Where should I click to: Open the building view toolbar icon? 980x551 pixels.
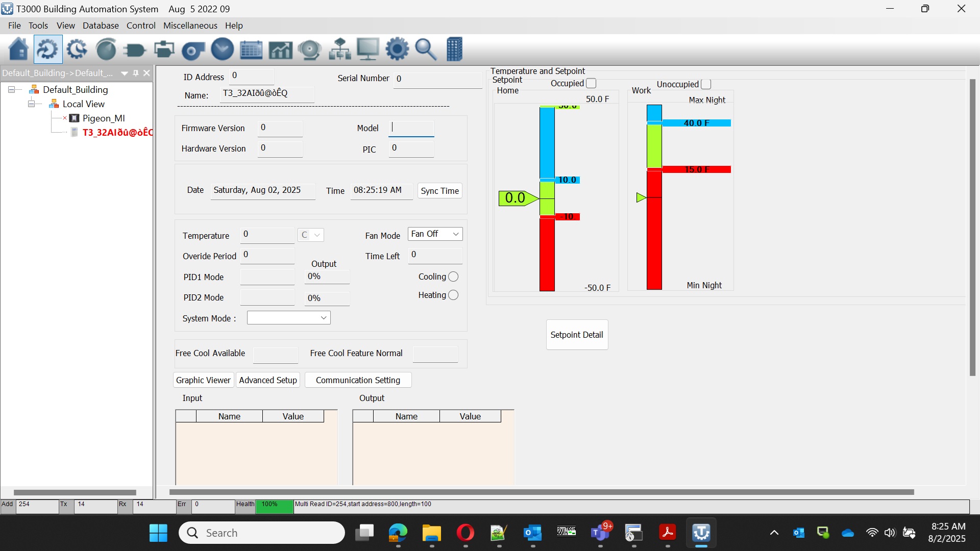[x=454, y=49]
